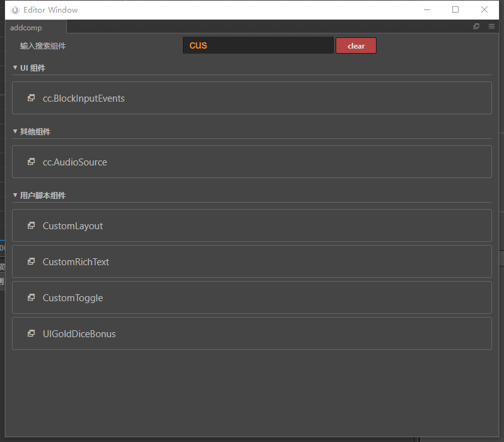Select the CustomLayout text

pyautogui.click(x=73, y=226)
